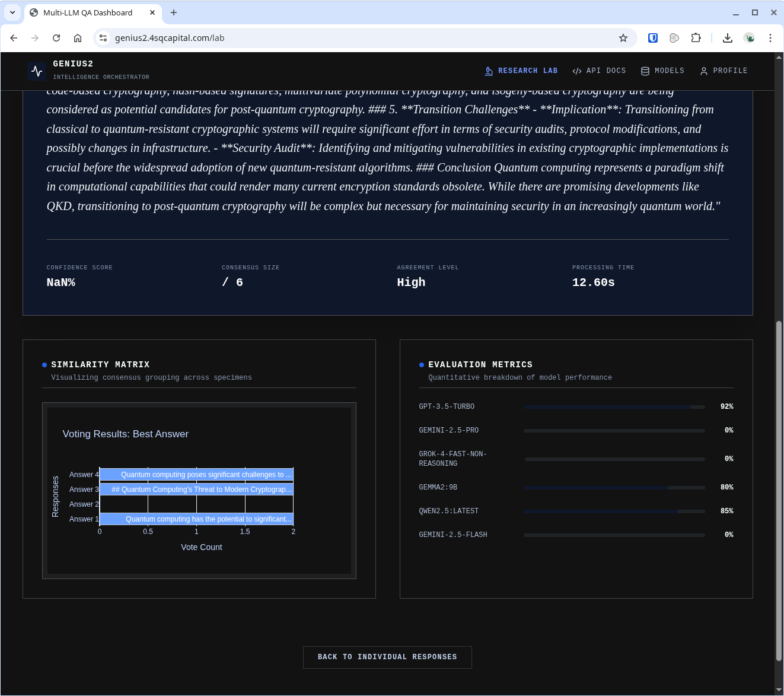The image size is (784, 696).
Task: Click the API Docs code brackets icon
Action: tap(576, 71)
